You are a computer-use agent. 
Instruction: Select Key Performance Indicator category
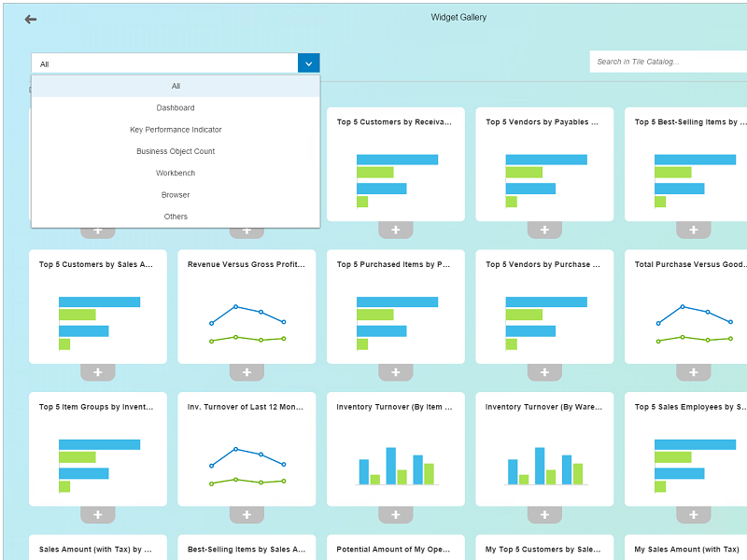176,130
